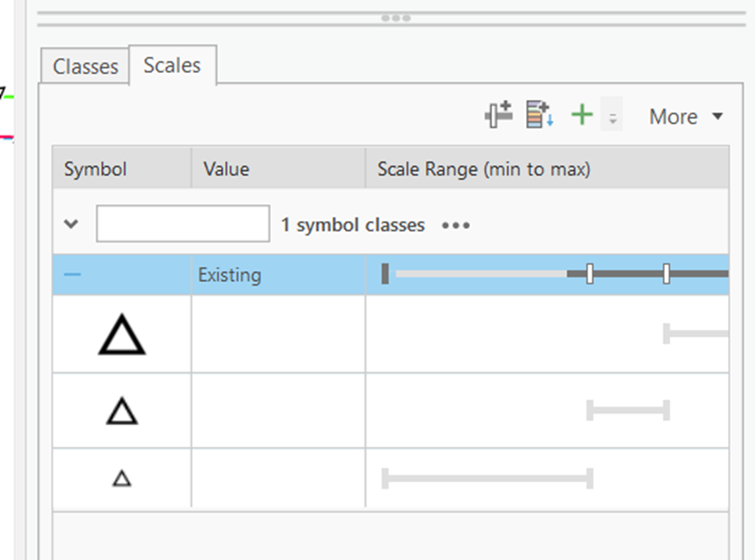
Task: Click the group heading text field
Action: pyautogui.click(x=183, y=224)
